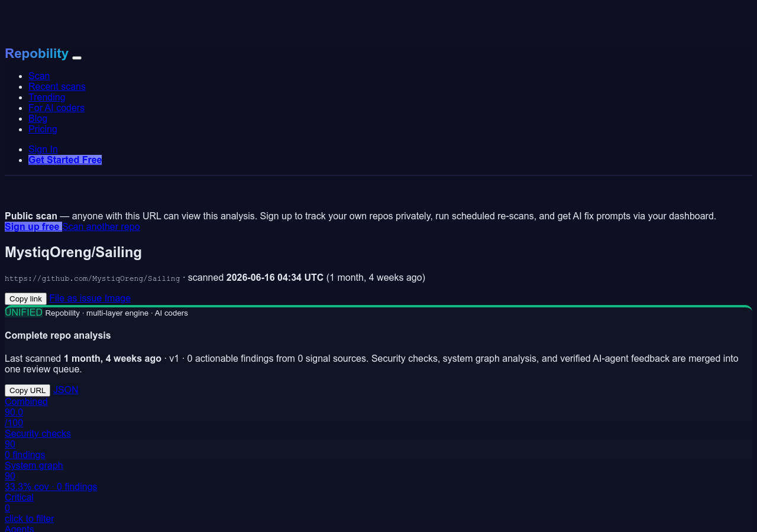Toggle the navbar menu button
757x532 pixels.
[x=77, y=57]
